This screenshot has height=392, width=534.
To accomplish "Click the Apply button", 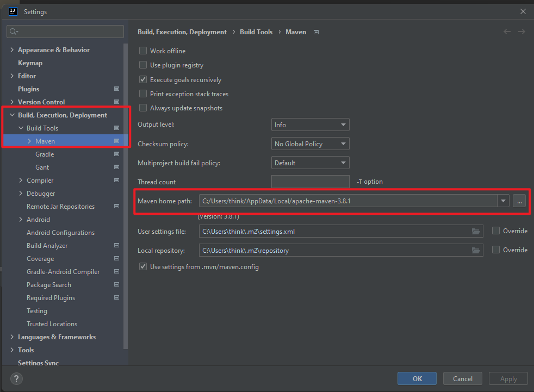I will 508,379.
